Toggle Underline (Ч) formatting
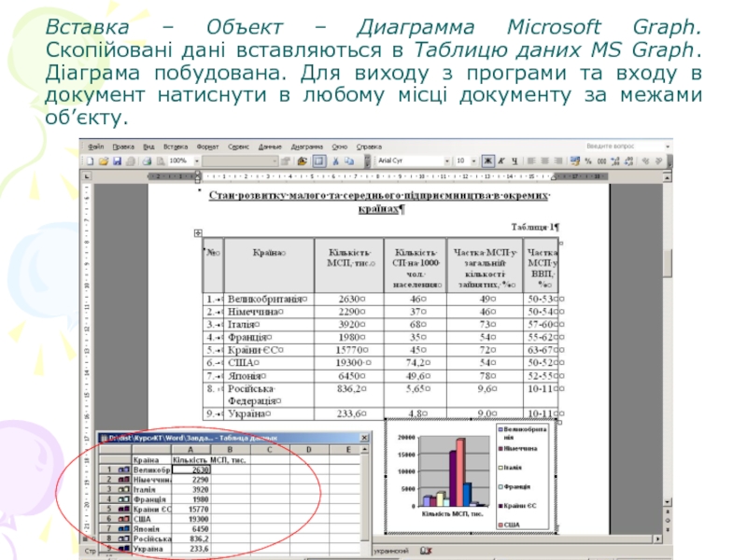Viewport: 747px width, 560px height. 514,161
